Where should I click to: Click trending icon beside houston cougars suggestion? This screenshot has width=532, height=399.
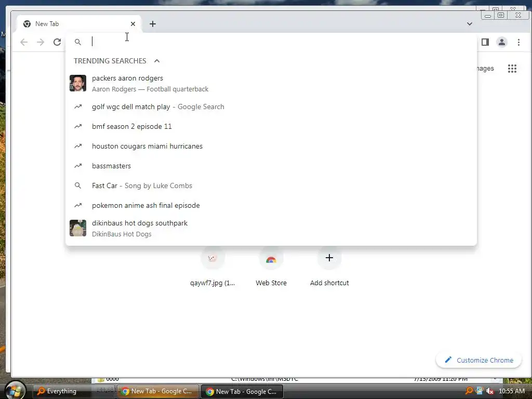pyautogui.click(x=78, y=146)
